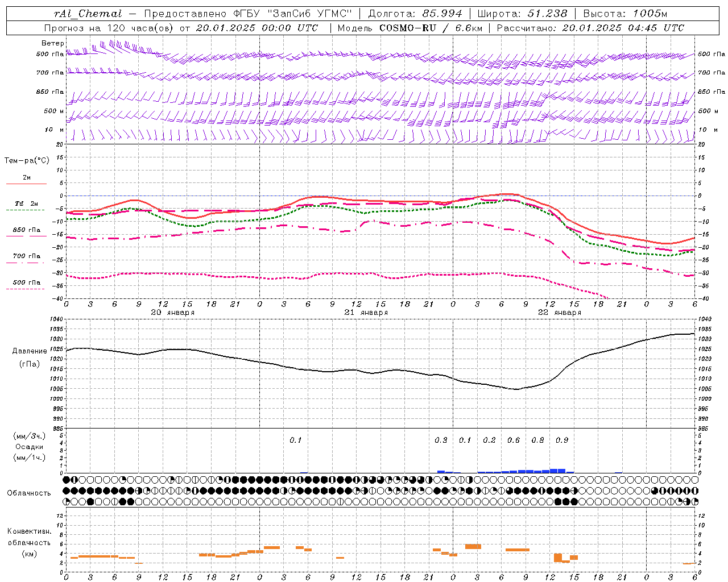Click the "22 января" date label
The height and width of the screenshot is (582, 728).
(x=559, y=313)
